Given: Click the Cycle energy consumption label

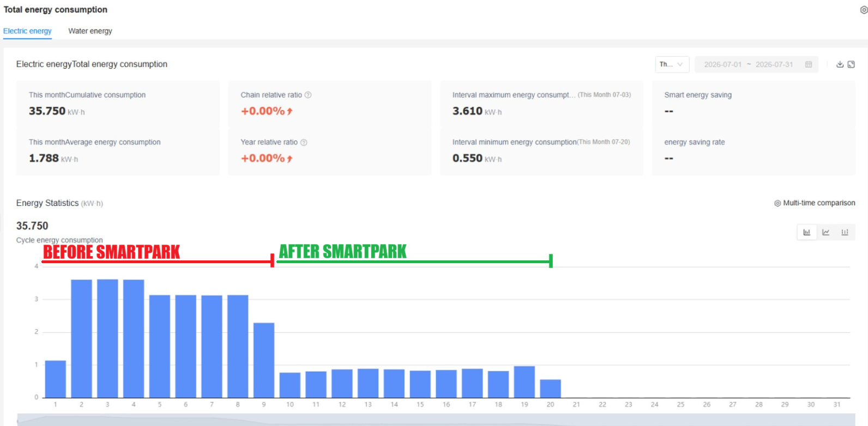Looking at the screenshot, I should click(x=59, y=240).
